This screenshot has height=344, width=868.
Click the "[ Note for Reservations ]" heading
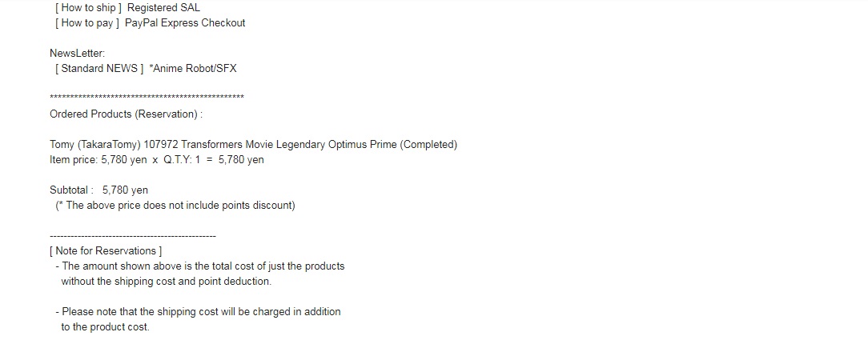click(106, 251)
